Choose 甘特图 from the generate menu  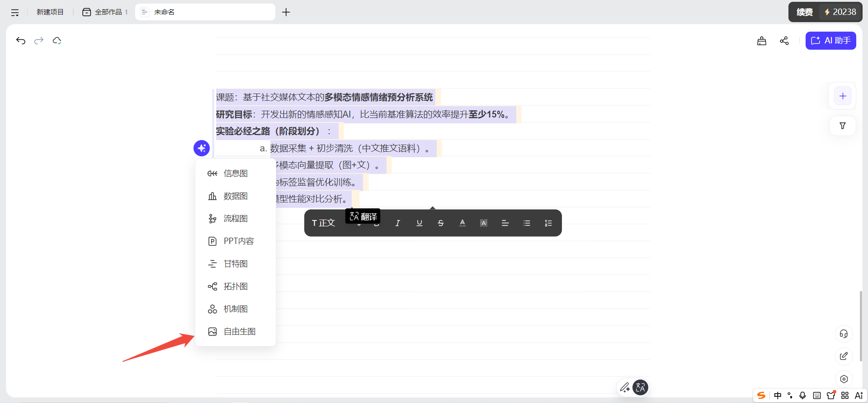pos(236,264)
